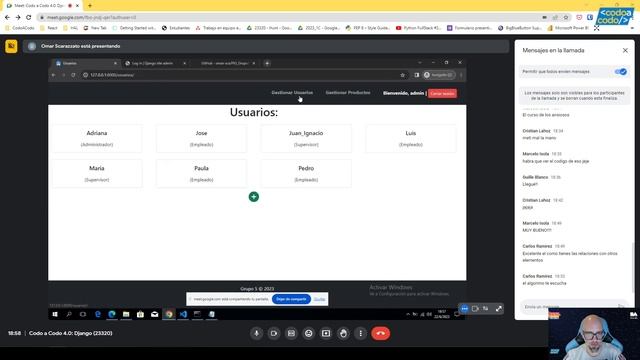The image size is (640, 360).
Task: Select the Paula user card
Action: [x=201, y=173]
